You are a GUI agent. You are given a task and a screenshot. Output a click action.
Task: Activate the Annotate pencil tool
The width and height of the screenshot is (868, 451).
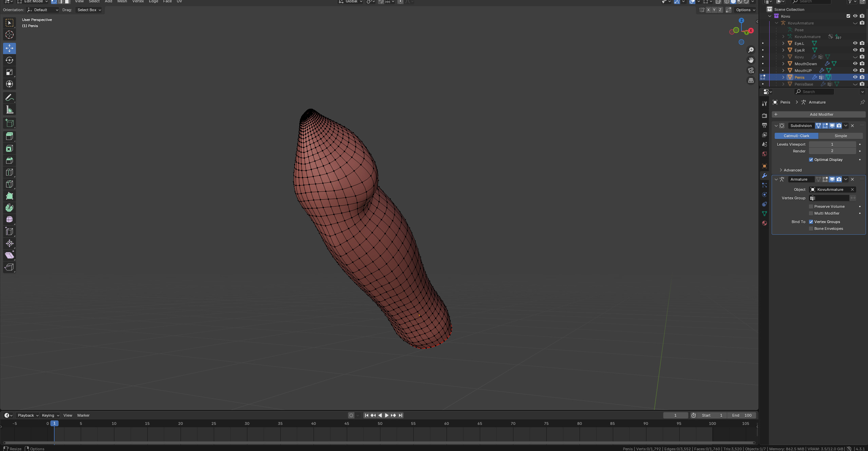coord(9,98)
